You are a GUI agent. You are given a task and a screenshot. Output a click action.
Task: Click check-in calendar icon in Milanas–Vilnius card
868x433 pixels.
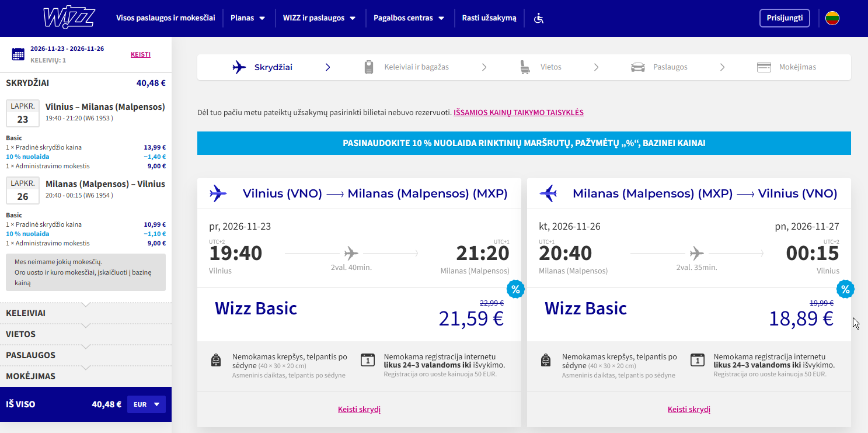point(697,359)
